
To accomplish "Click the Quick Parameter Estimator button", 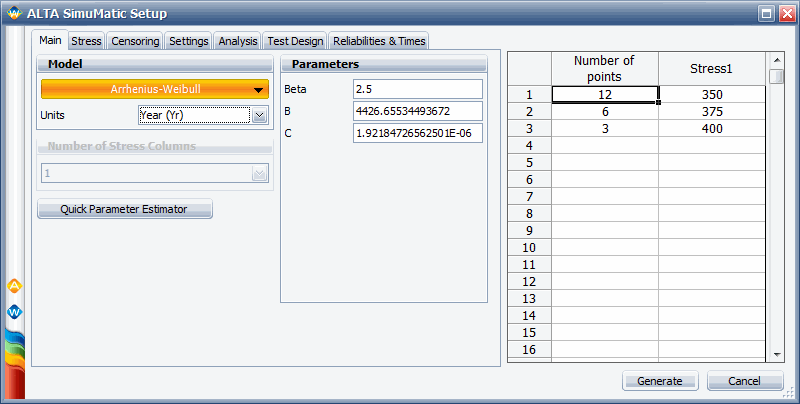I will point(124,209).
